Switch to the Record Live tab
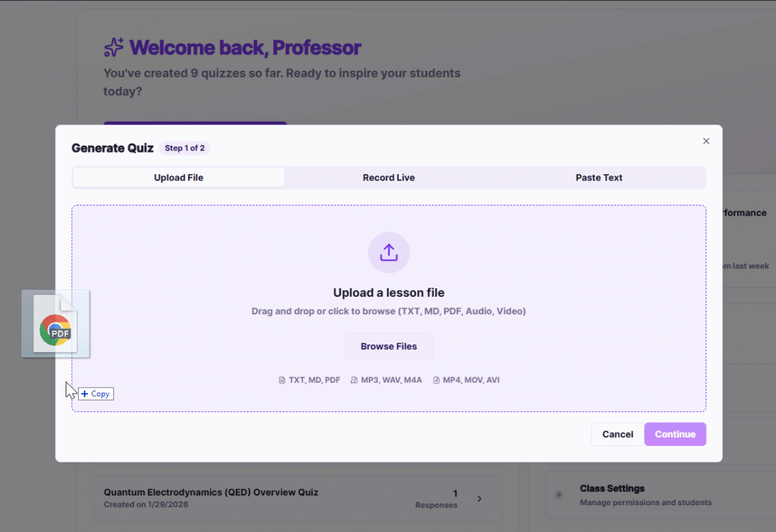 (388, 177)
